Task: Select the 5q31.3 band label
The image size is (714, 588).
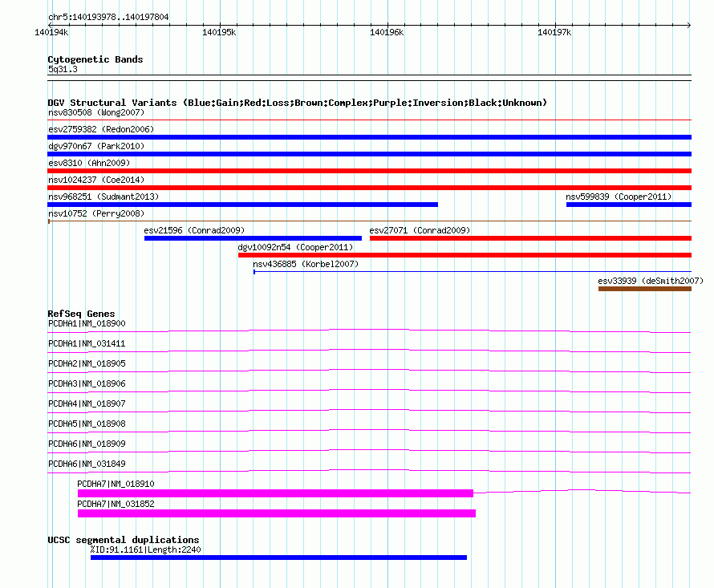Action: coord(63,69)
